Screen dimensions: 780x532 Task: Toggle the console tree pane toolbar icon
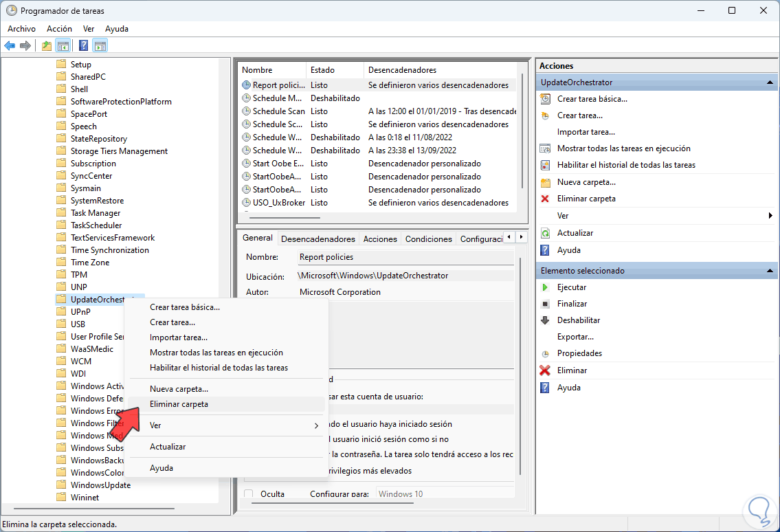tap(63, 46)
